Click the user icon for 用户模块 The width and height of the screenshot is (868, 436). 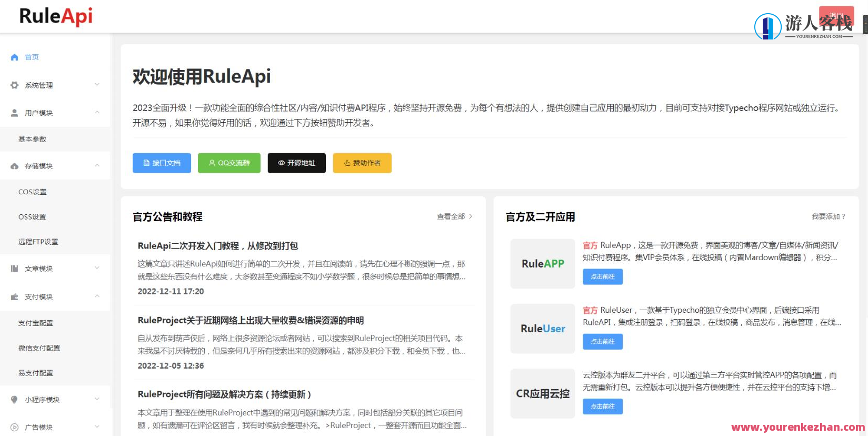pyautogui.click(x=14, y=113)
